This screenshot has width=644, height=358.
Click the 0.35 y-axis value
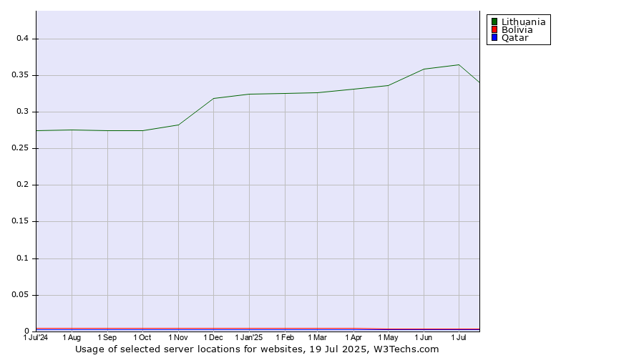(x=20, y=74)
